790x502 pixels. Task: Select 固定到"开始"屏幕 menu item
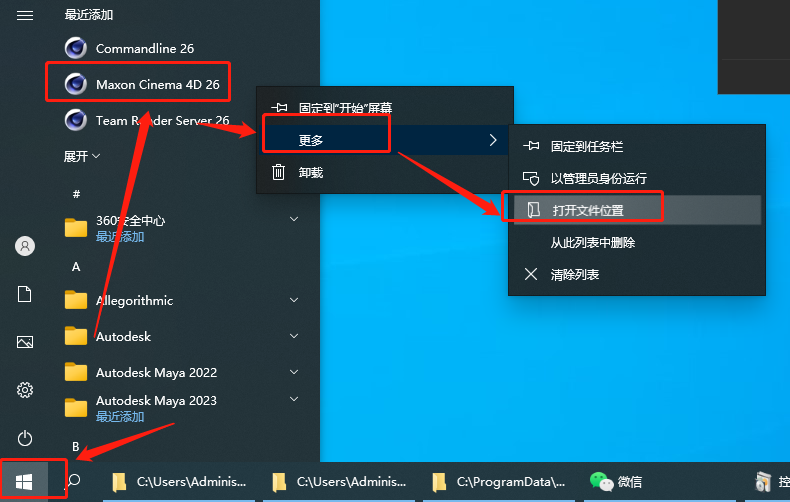[x=384, y=107]
